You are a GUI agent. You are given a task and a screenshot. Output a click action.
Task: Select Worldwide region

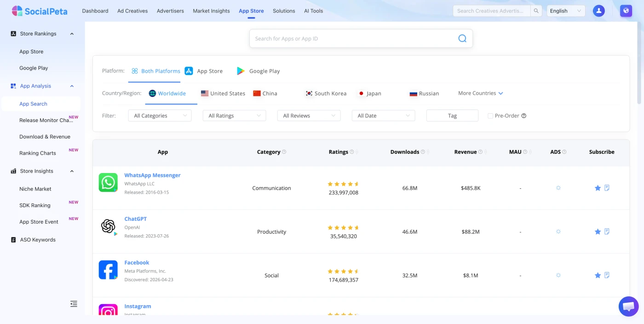[x=167, y=93]
